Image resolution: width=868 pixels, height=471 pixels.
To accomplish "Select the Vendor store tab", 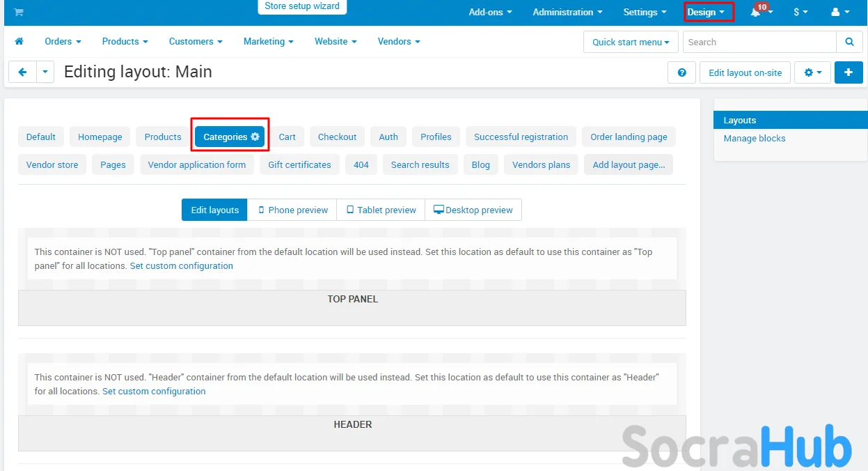I will tap(52, 164).
